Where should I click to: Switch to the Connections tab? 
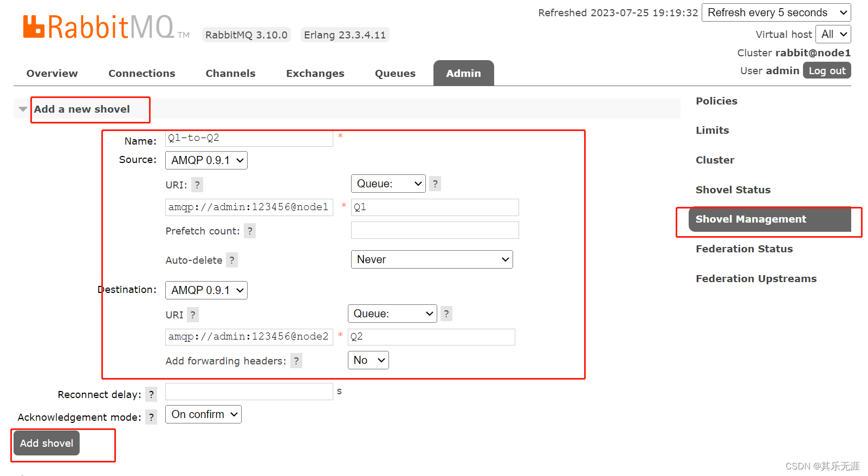pyautogui.click(x=142, y=74)
